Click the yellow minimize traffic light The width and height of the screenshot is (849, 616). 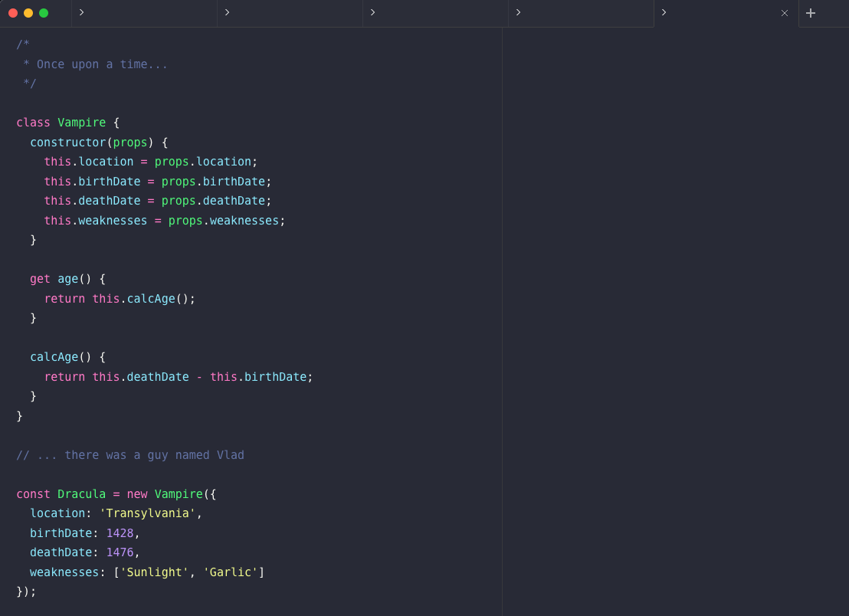click(x=28, y=13)
